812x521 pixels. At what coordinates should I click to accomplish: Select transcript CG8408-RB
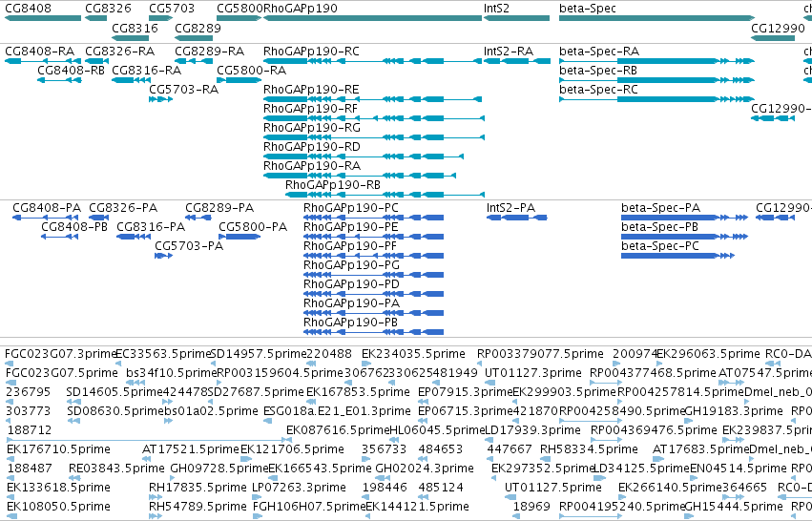(59, 80)
